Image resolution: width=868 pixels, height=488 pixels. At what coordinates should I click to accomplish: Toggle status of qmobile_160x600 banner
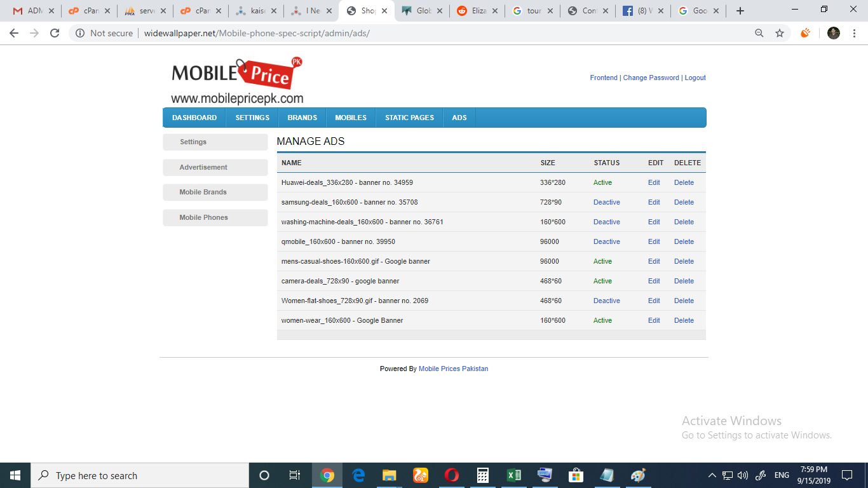tap(607, 241)
